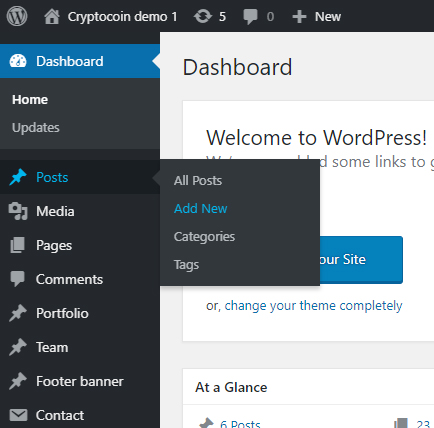Click the plus icon next to New
Image resolution: width=434 pixels, height=428 pixels.
[x=299, y=17]
